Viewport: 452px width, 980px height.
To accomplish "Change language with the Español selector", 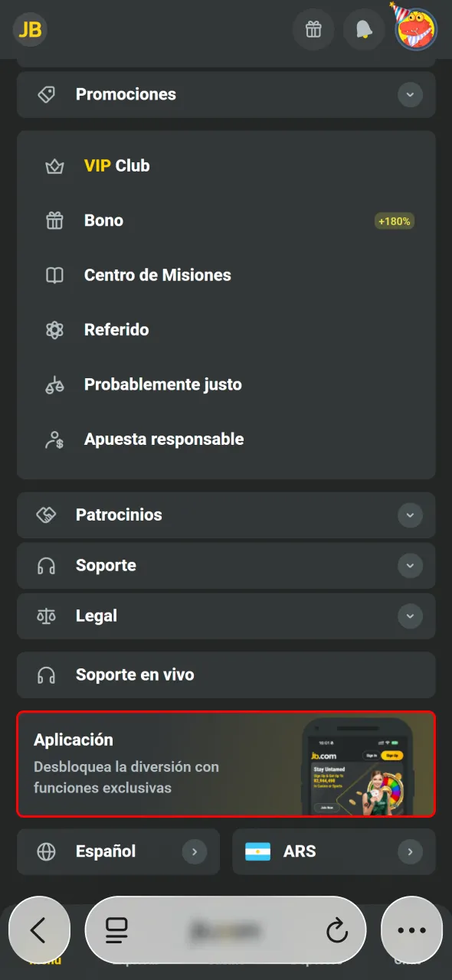I will [118, 851].
